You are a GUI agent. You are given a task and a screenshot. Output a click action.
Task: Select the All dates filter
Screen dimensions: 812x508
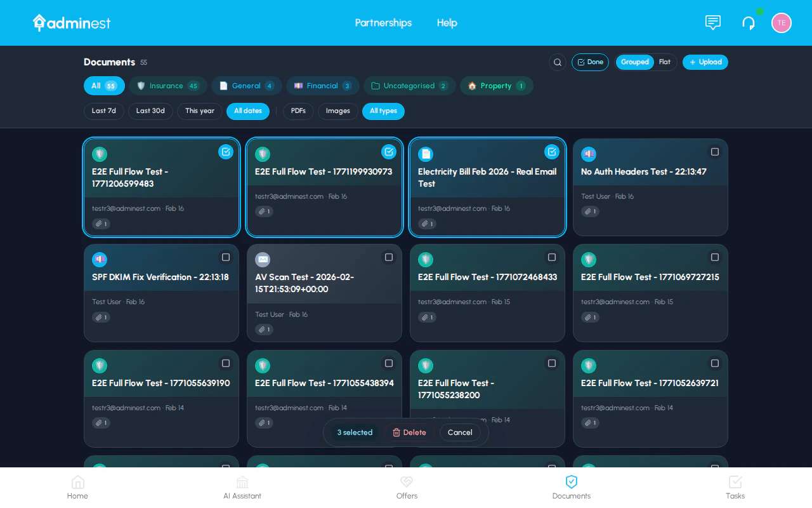[248, 111]
